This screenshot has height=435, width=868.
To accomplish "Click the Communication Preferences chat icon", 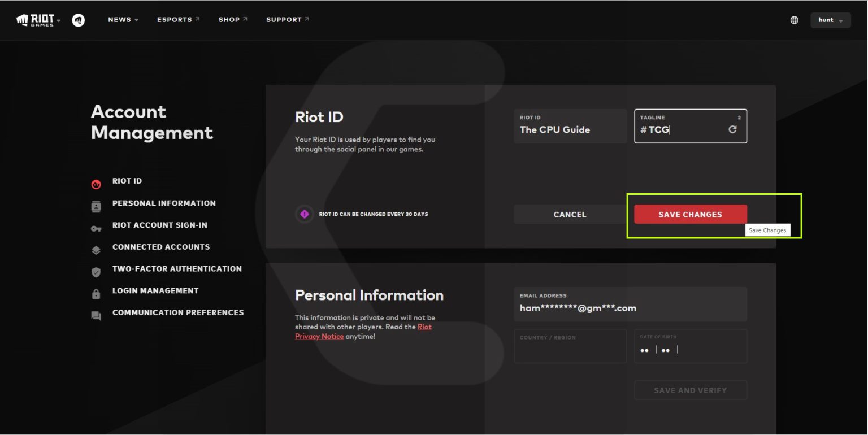I will click(96, 316).
